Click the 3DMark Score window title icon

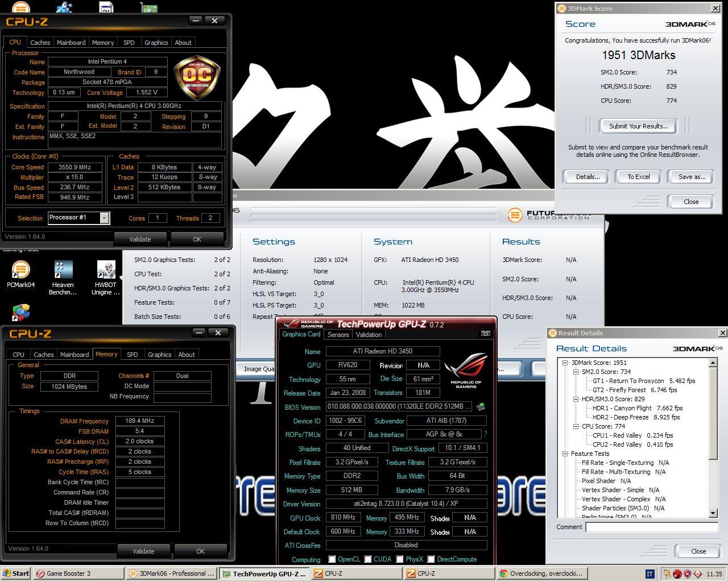[562, 9]
